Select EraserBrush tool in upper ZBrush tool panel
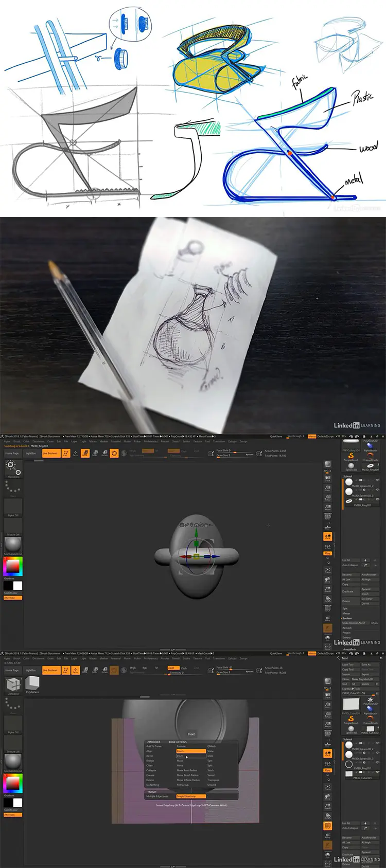 (371, 457)
